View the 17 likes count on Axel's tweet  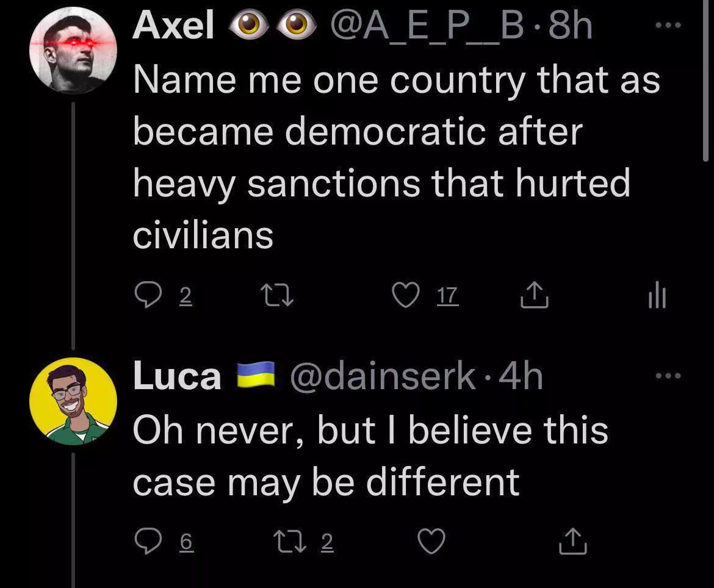[448, 296]
